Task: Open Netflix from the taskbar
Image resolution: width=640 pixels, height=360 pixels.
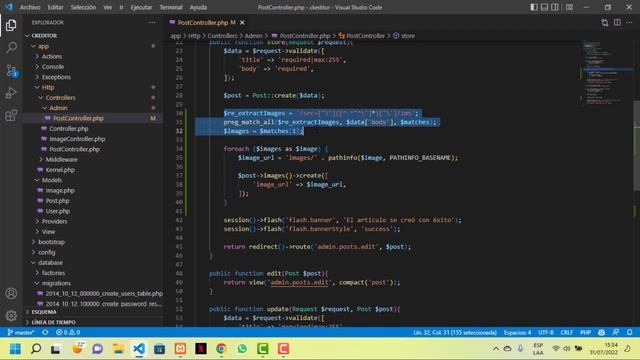Action: [x=200, y=349]
